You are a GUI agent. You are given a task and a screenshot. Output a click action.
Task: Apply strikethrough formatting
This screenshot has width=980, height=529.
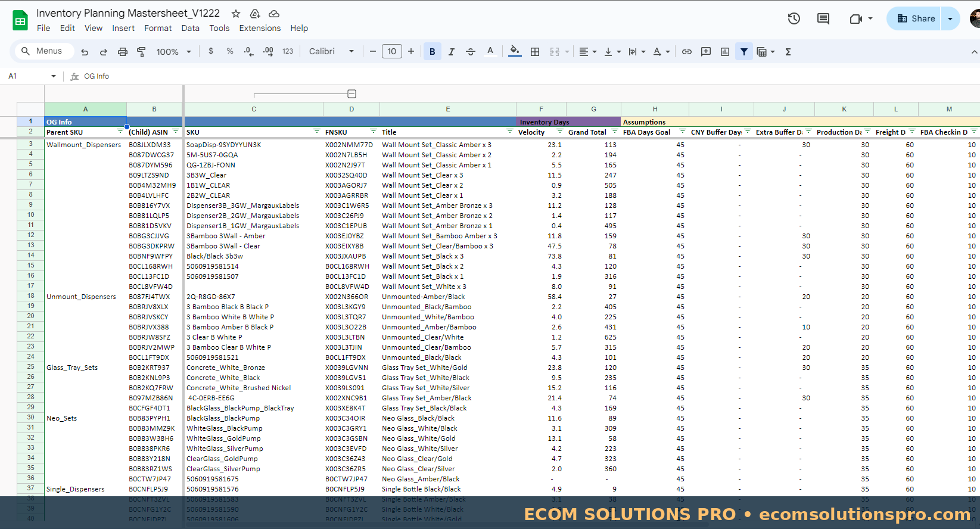click(x=471, y=52)
